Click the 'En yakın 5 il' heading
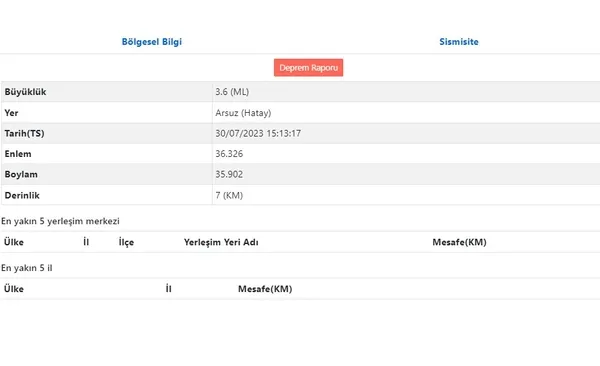 pyautogui.click(x=27, y=268)
